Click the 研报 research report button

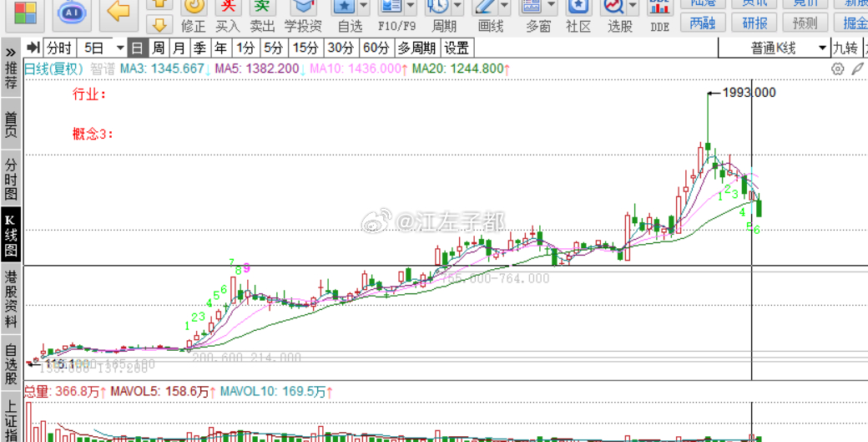[x=754, y=23]
